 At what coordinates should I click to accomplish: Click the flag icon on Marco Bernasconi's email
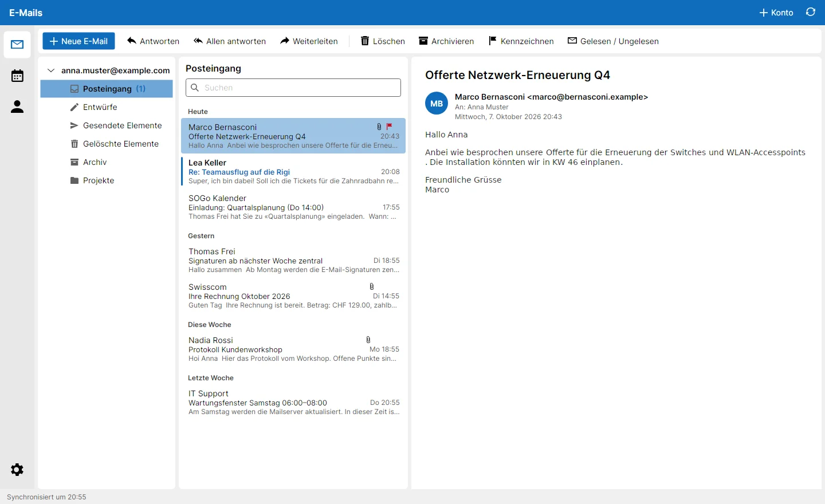390,127
